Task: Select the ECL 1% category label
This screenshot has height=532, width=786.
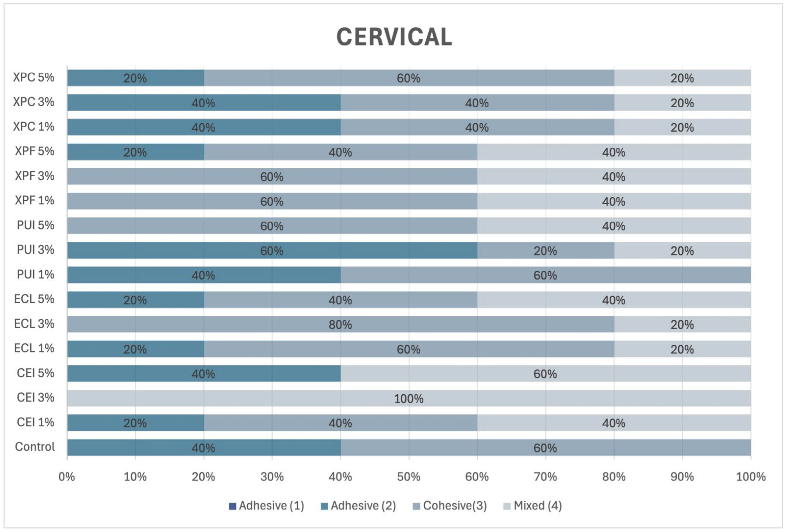Action: click(x=34, y=348)
